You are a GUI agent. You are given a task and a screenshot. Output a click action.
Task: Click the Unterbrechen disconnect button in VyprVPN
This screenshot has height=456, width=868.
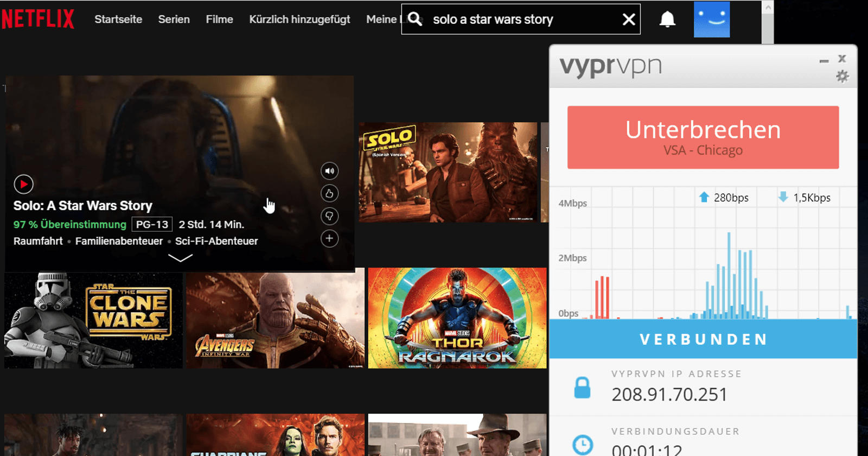tap(703, 137)
